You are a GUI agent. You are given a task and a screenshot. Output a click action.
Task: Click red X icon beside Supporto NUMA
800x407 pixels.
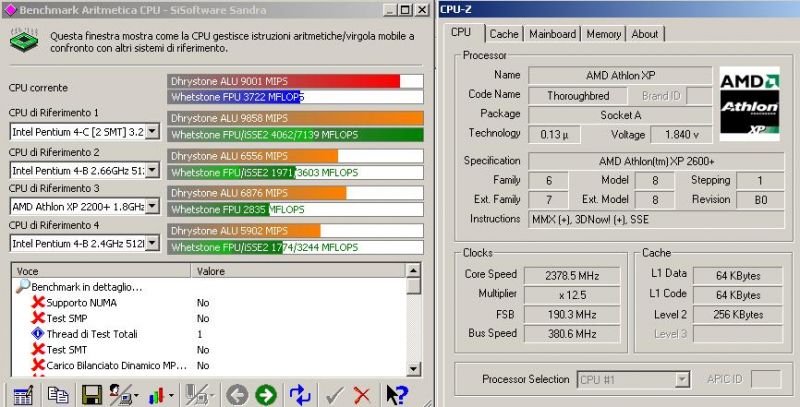point(38,302)
